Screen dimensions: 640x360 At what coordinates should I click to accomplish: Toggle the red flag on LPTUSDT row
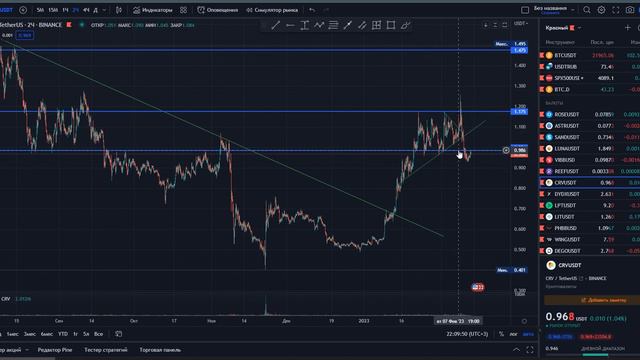[542, 205]
